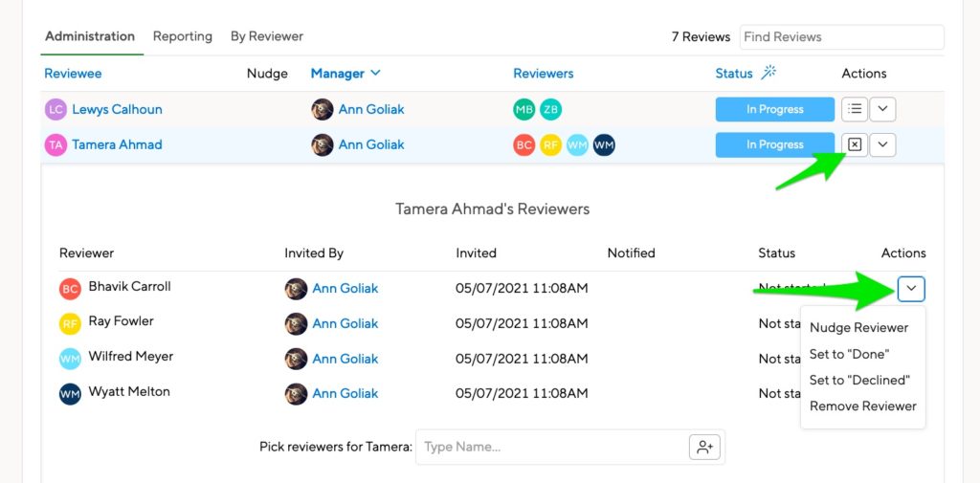Click the inviter photo in Ray Fowler's row
This screenshot has width=980, height=483.
[296, 323]
